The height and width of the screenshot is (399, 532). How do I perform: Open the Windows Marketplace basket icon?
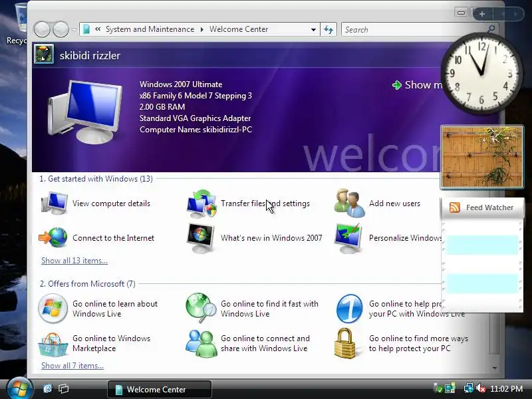tap(53, 344)
